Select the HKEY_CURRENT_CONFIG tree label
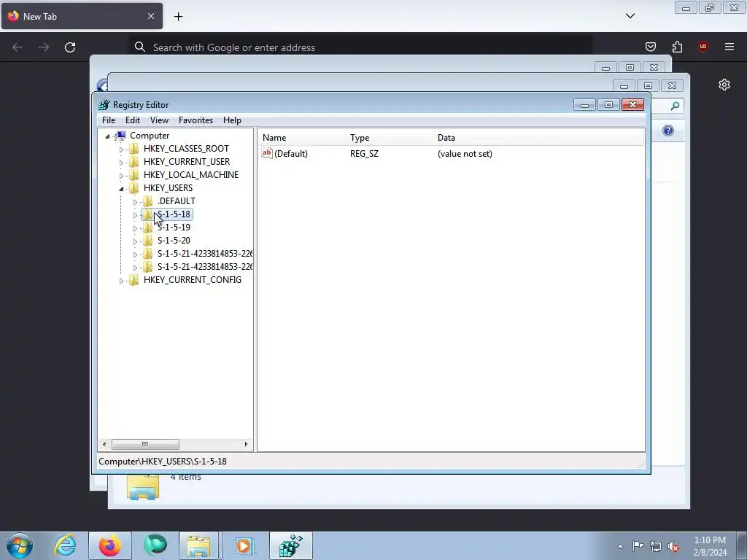The width and height of the screenshot is (747, 560). [x=193, y=280]
